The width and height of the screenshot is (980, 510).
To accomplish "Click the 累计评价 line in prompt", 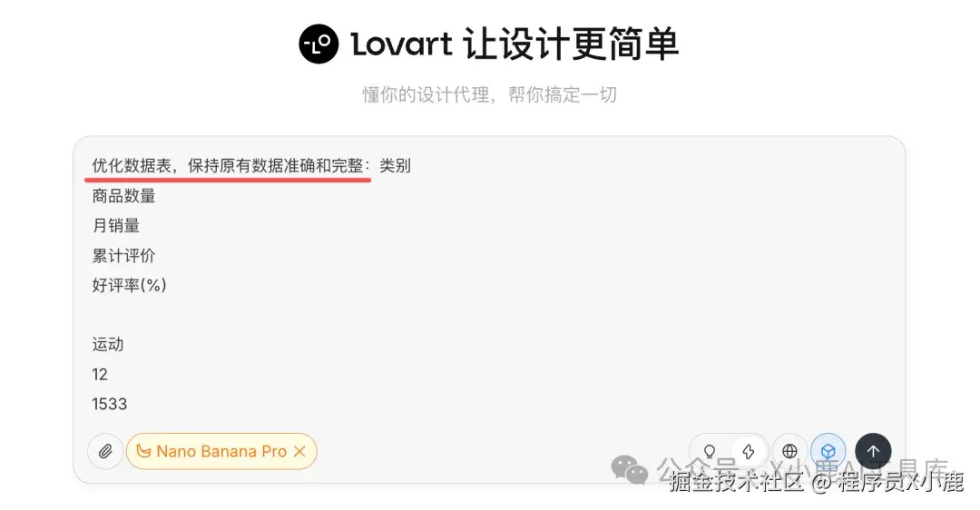I will (x=123, y=256).
